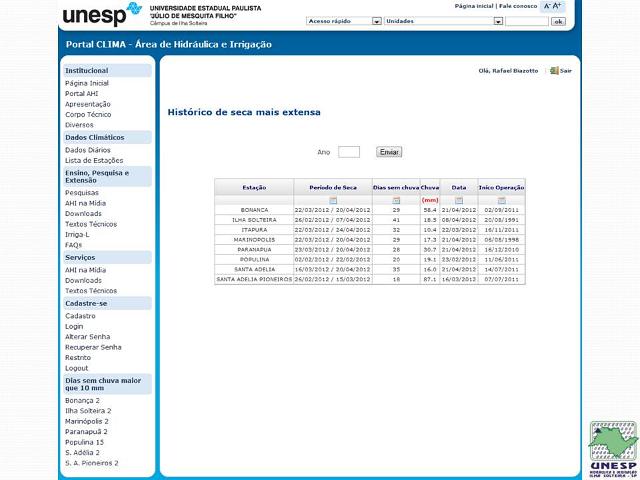Click the calendar icon under Periodo de Seca
Image resolution: width=640 pixels, height=480 pixels.
[333, 201]
